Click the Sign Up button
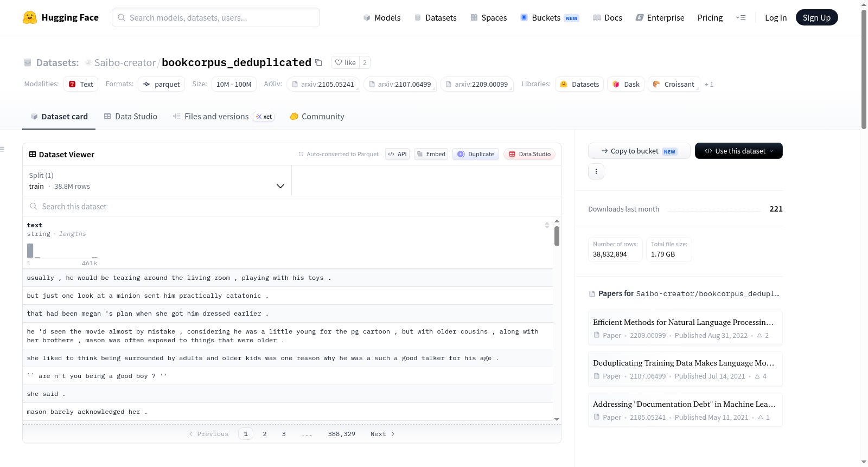The image size is (868, 467). pos(816,17)
